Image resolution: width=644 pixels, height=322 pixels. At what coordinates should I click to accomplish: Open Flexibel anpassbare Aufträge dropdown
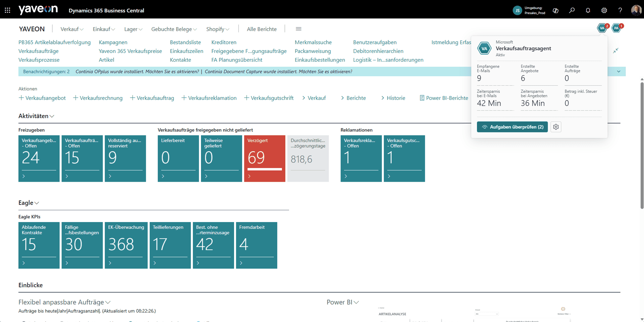pos(64,302)
